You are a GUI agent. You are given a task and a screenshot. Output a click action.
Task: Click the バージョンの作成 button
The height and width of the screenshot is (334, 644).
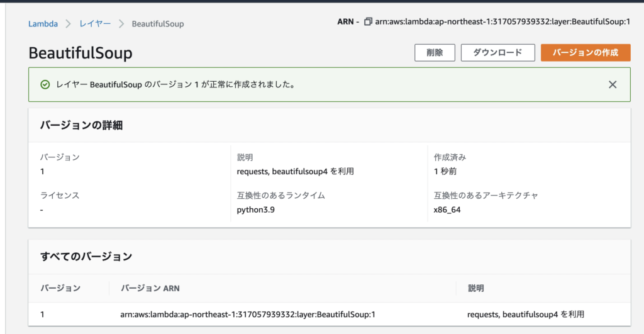[586, 53]
